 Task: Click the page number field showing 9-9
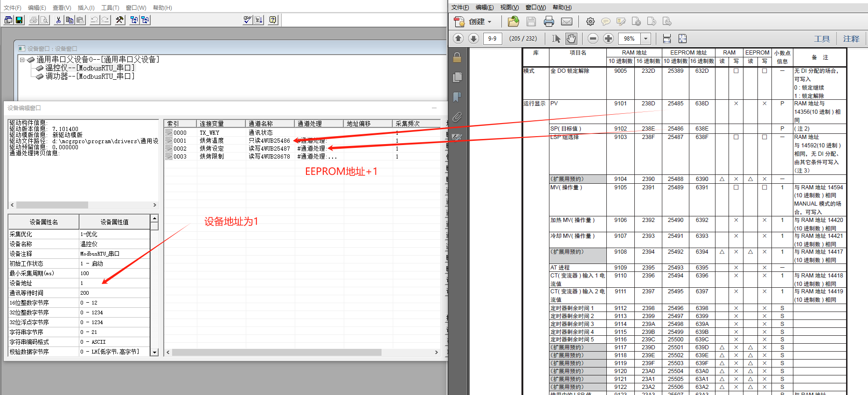[493, 39]
